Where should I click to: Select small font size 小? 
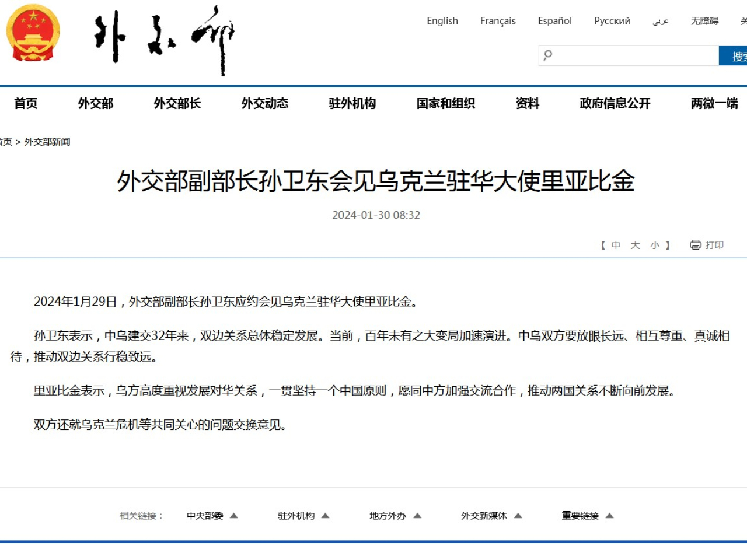(655, 246)
